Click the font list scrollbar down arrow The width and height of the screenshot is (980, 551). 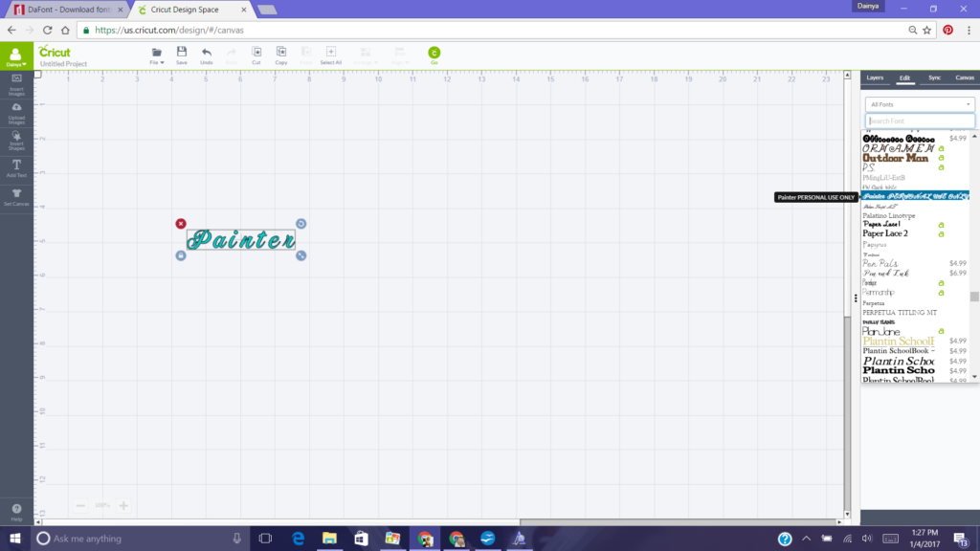tap(974, 377)
